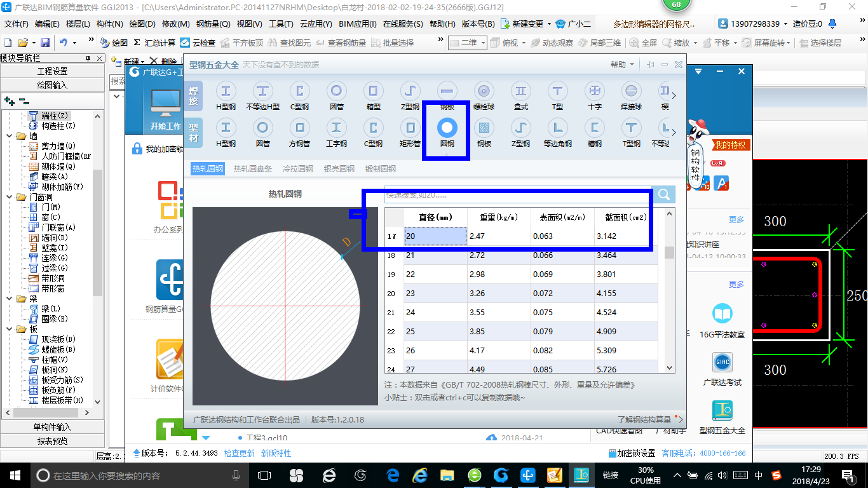Switch to 银亮圆钢 tab
The height and width of the screenshot is (488, 868).
tap(339, 168)
